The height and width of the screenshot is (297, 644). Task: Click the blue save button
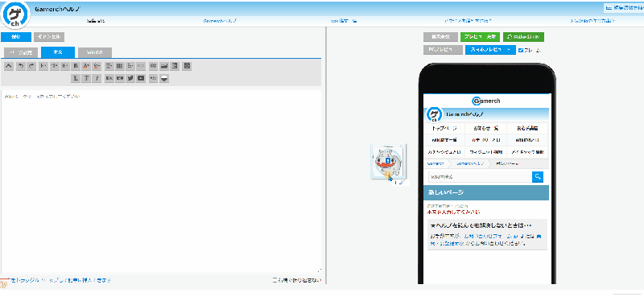tap(16, 37)
